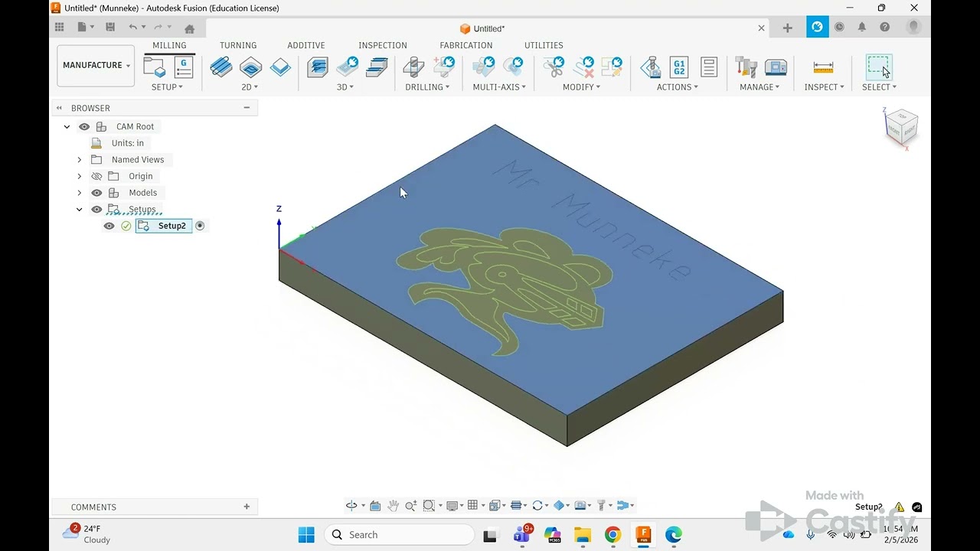Toggle visibility of Setups folder

[96, 210]
